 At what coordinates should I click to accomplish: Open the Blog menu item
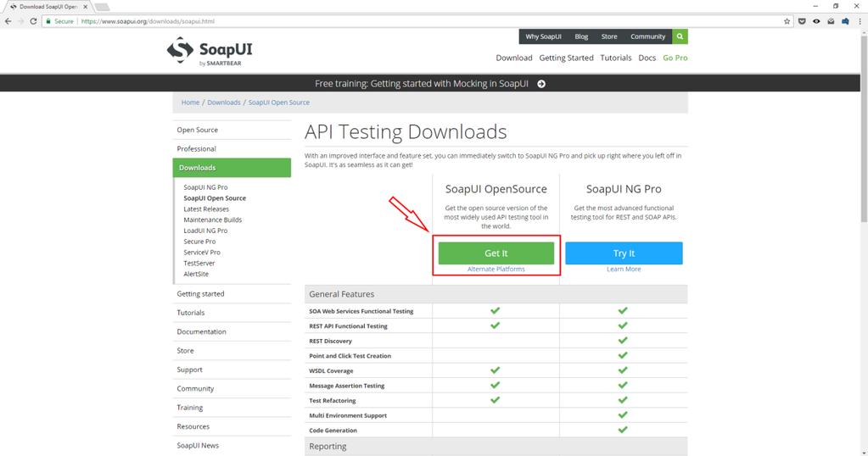(x=581, y=36)
